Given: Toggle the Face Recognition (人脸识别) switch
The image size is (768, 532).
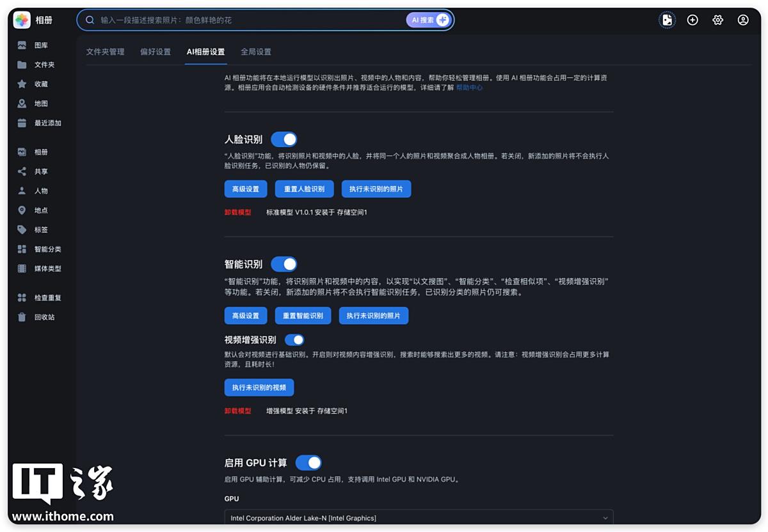Looking at the screenshot, I should coord(284,139).
